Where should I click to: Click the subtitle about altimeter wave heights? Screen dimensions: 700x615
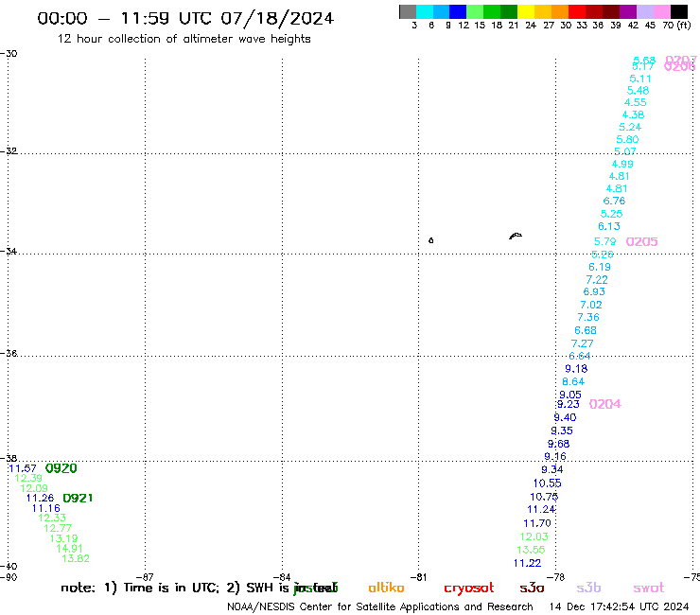[184, 39]
